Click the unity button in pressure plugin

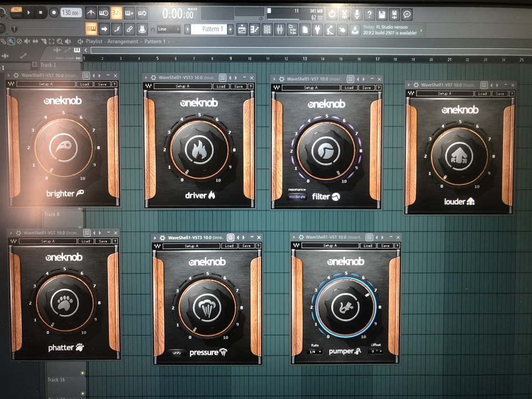177,353
